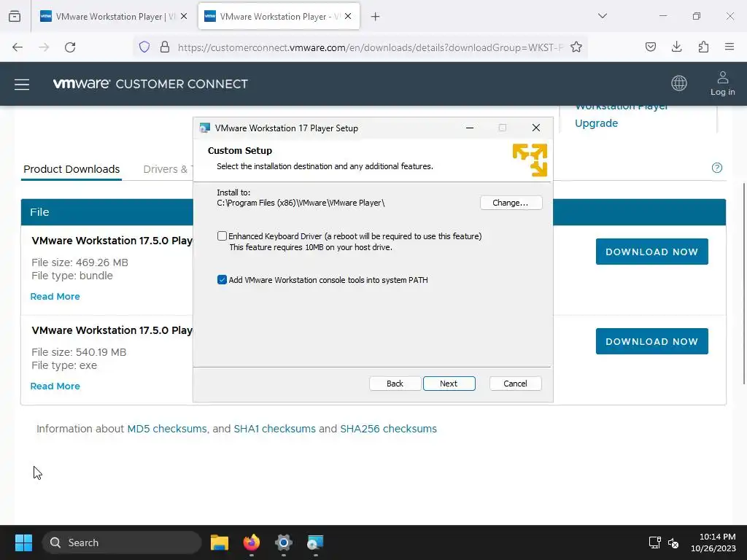This screenshot has width=747, height=560.
Task: View site security padlock info
Action: [x=165, y=47]
